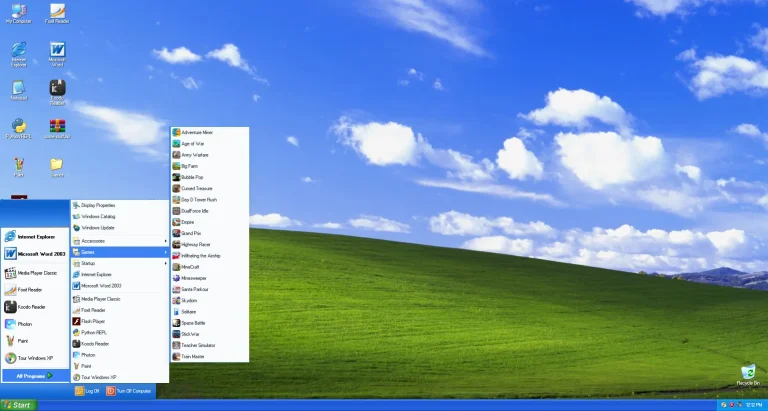Image resolution: width=768 pixels, height=411 pixels.
Task: Open Microsoft Word 2003 in All Programs list
Action: (120, 286)
